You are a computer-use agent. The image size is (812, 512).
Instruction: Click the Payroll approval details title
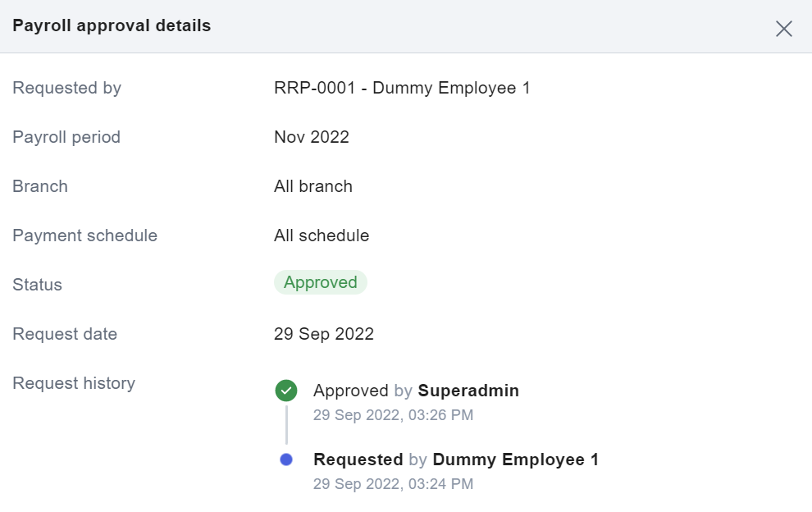pos(112,25)
